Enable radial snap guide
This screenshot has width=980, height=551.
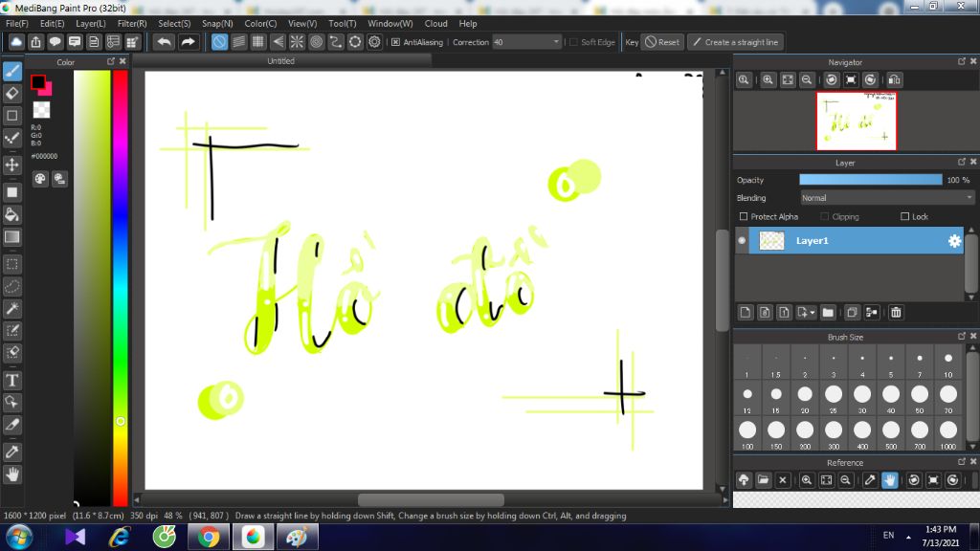click(297, 42)
